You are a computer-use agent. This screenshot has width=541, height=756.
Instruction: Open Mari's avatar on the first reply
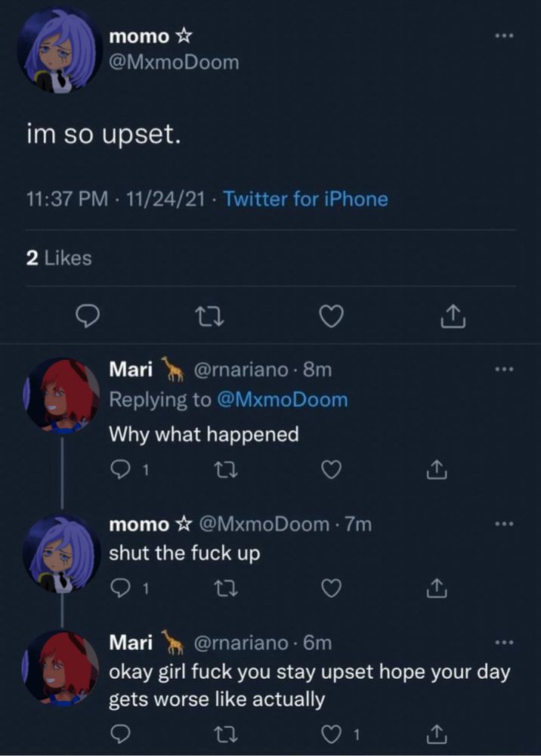[x=63, y=395]
